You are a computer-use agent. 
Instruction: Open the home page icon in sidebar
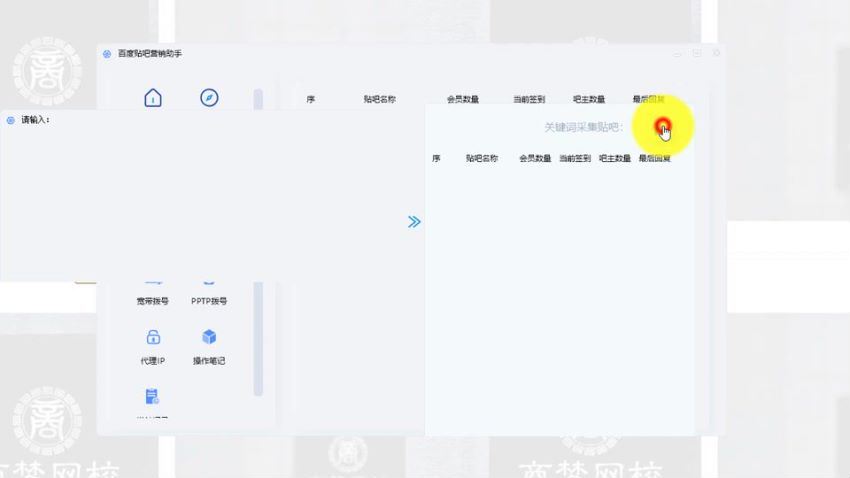pyautogui.click(x=153, y=98)
